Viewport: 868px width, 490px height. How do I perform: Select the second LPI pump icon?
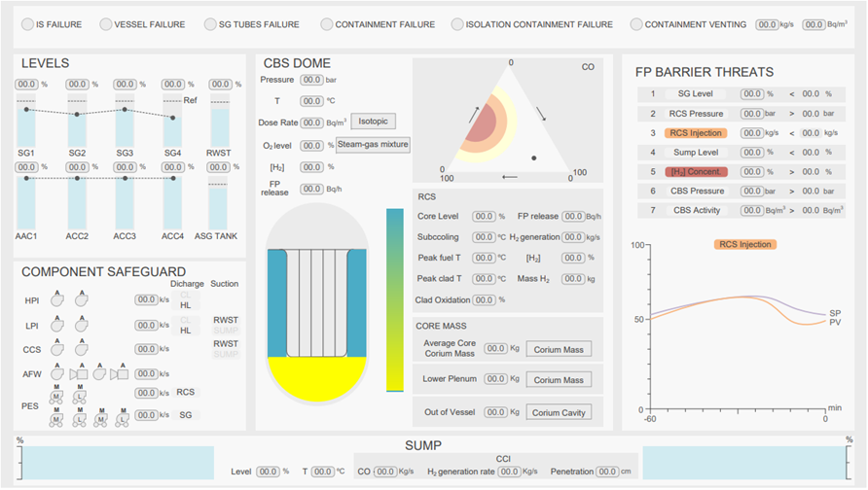point(82,325)
